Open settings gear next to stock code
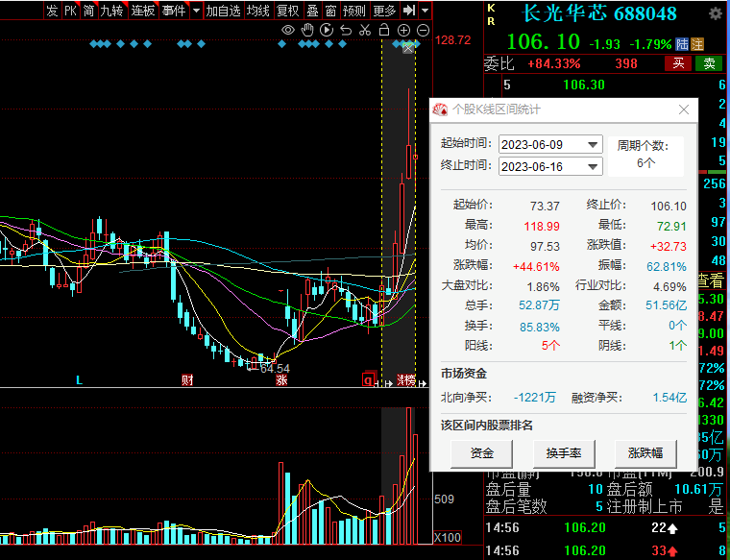730x560 pixels. coord(715,13)
